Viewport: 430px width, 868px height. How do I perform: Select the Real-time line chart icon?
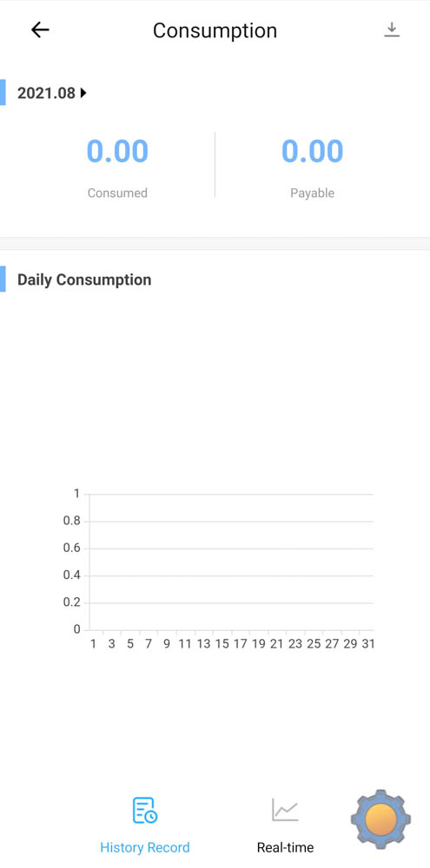(x=286, y=811)
